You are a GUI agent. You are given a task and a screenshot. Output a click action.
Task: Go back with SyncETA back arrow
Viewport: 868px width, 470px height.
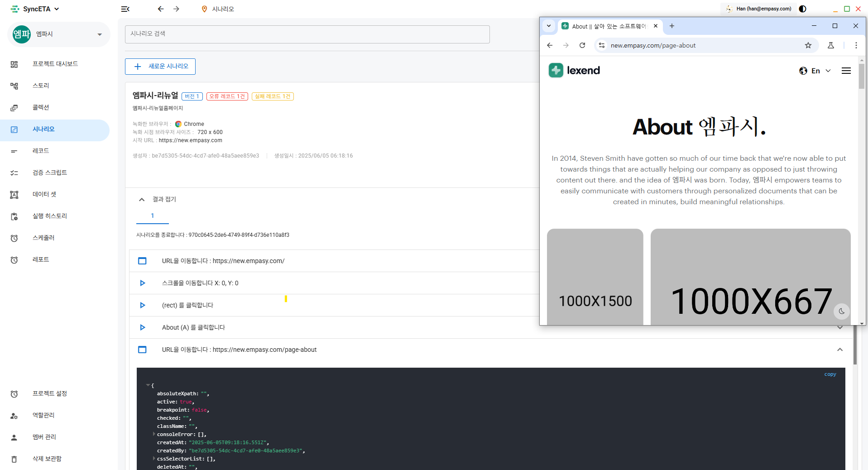click(161, 9)
